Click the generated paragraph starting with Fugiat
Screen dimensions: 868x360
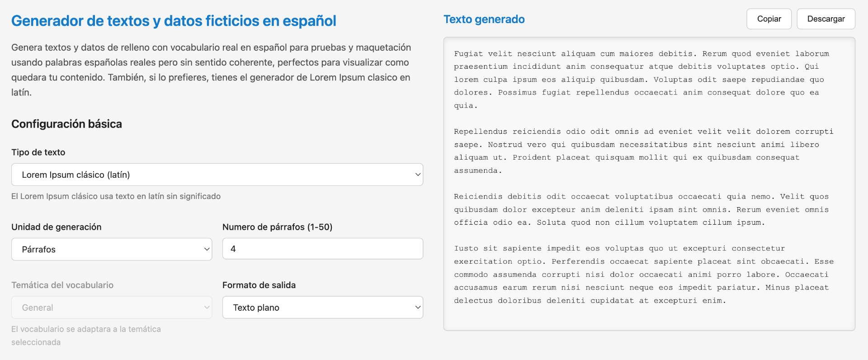642,80
